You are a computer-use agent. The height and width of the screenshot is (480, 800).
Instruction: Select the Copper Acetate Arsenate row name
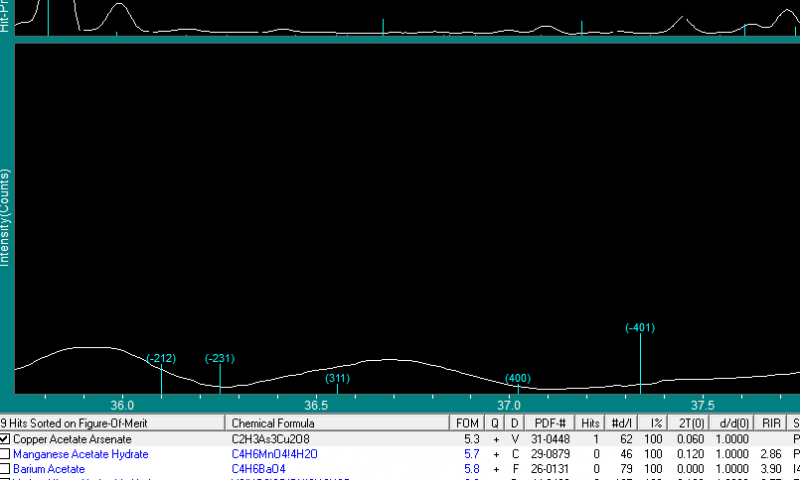(72, 439)
